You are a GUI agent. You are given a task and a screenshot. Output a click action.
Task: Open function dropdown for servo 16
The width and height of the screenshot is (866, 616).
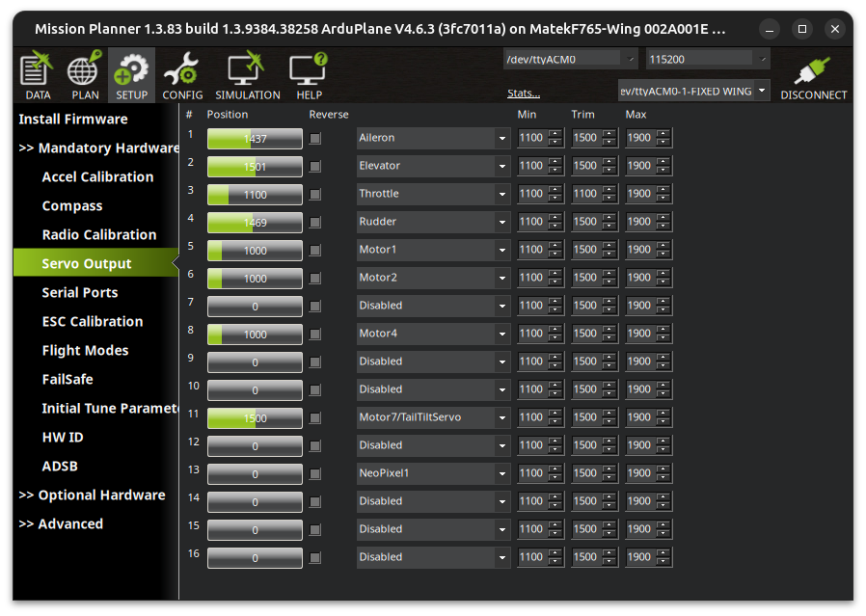pos(433,557)
